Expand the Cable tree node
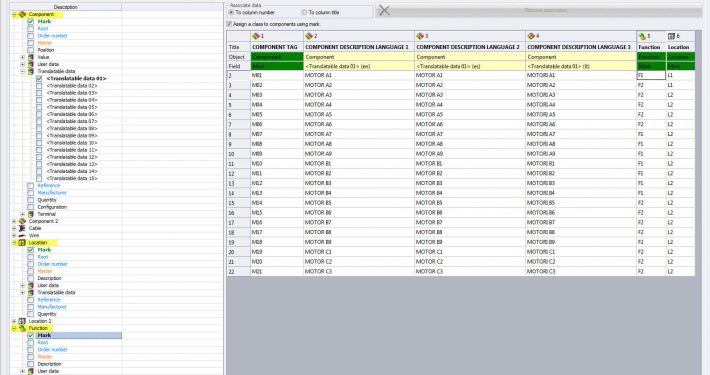Image resolution: width=710 pixels, height=375 pixels. click(14, 228)
